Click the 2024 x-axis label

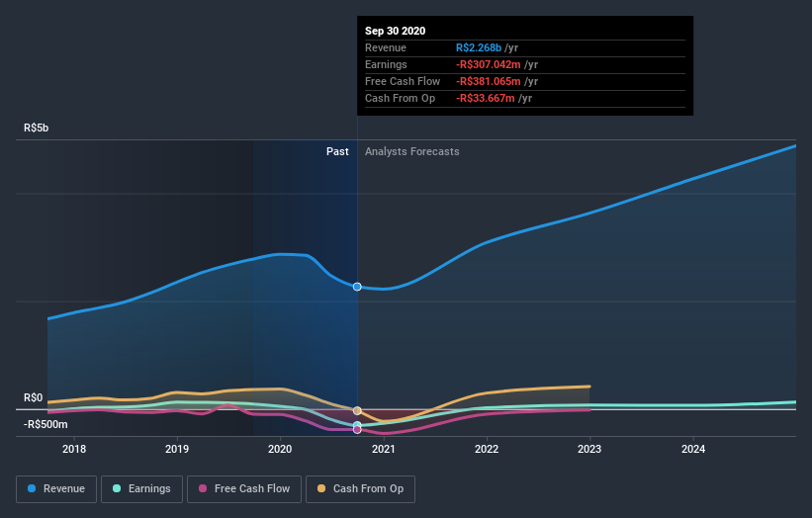693,449
